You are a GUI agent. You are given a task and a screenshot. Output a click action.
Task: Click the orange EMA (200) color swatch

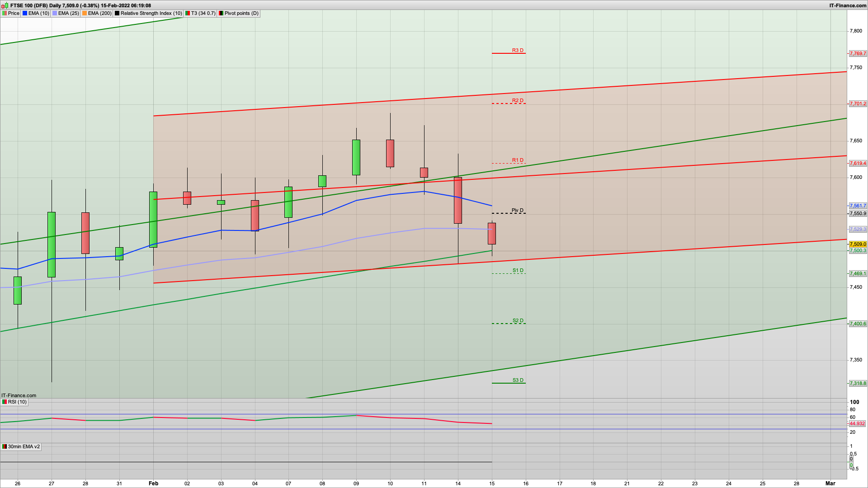coord(85,13)
